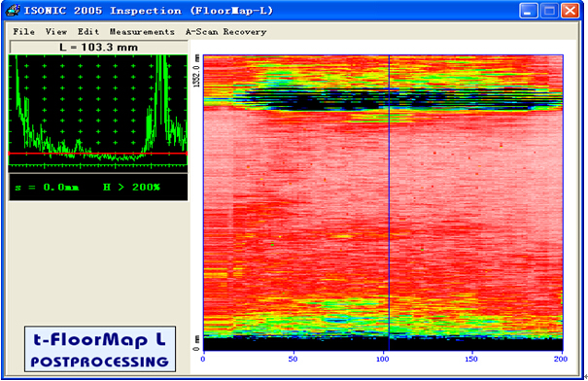Click the 50 tick on horizontal axis
This screenshot has width=588, height=381.
click(293, 359)
